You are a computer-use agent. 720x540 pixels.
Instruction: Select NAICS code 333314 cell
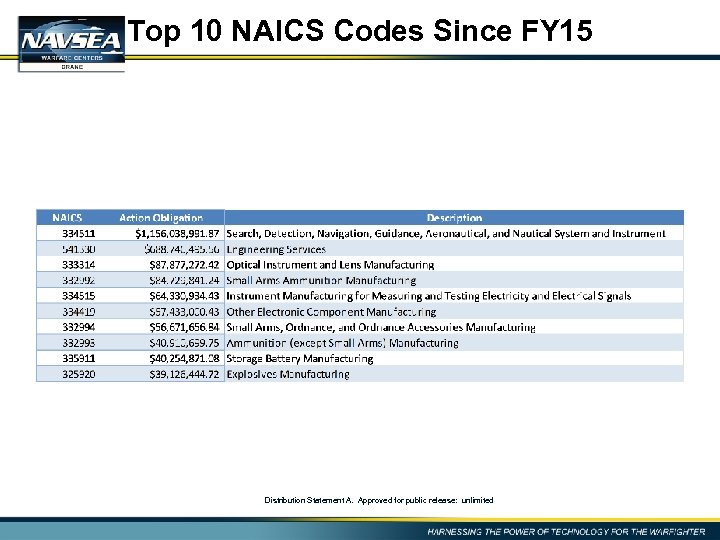point(79,264)
